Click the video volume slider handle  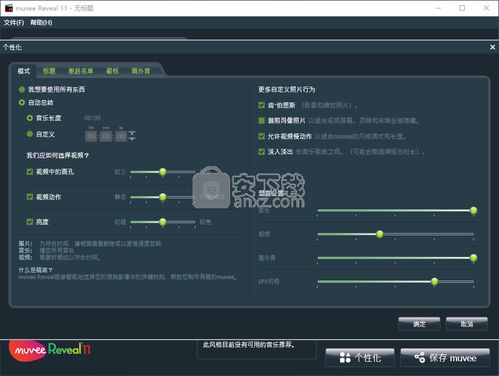[380, 234]
